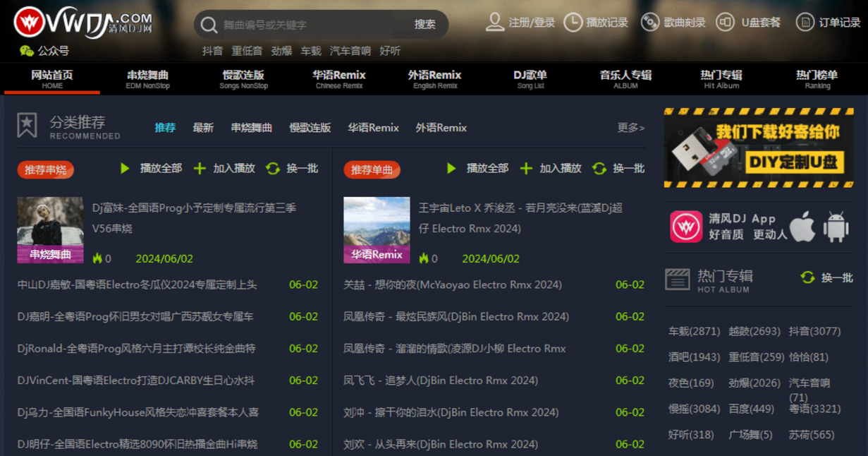
Task: Add recommended singles to playlist via 加入播放
Action: [551, 168]
